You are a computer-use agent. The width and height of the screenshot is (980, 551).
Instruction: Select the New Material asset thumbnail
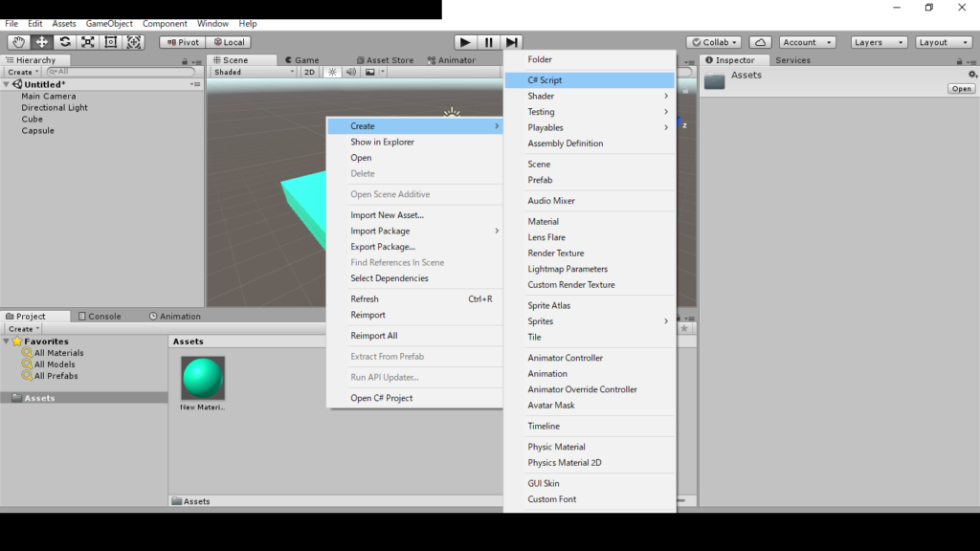203,379
